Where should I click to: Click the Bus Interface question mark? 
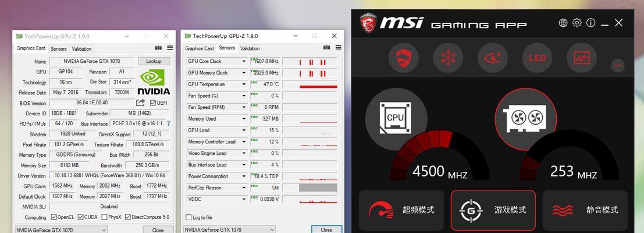tap(168, 123)
